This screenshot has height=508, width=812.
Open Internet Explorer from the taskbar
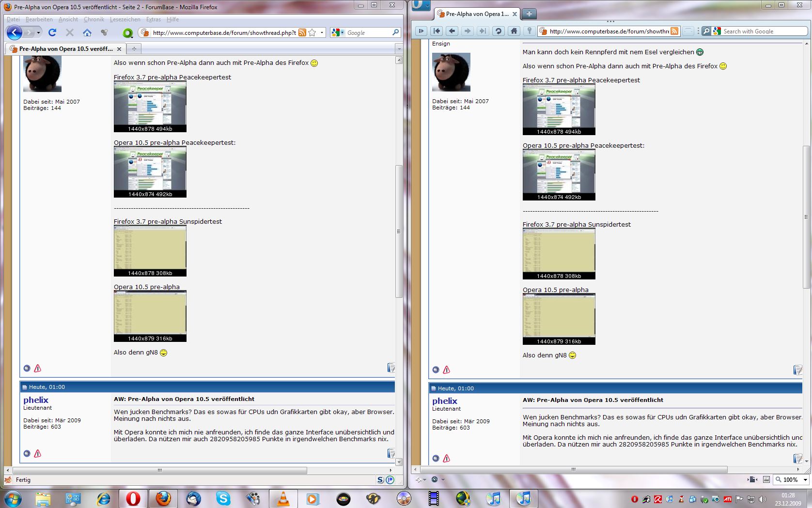point(103,498)
